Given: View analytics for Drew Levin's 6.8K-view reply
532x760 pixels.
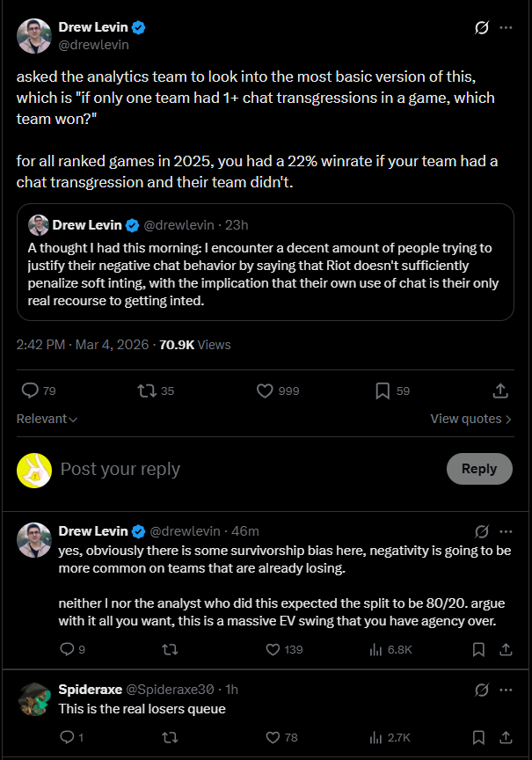Looking at the screenshot, I should pos(375,649).
